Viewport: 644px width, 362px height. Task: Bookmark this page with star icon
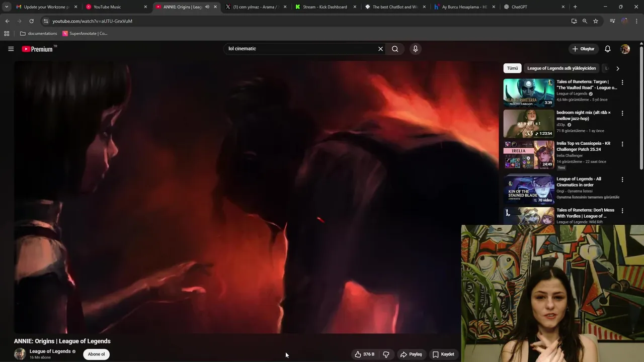coord(596,21)
